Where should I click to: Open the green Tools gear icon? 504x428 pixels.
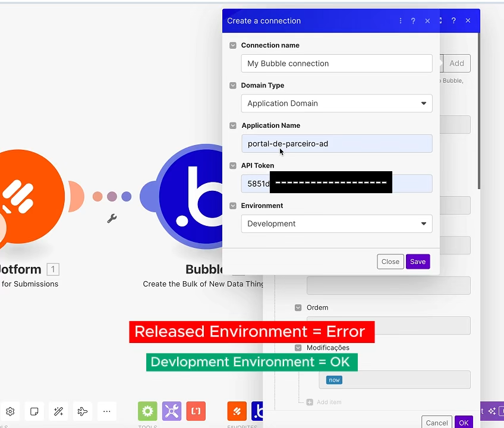click(x=147, y=411)
